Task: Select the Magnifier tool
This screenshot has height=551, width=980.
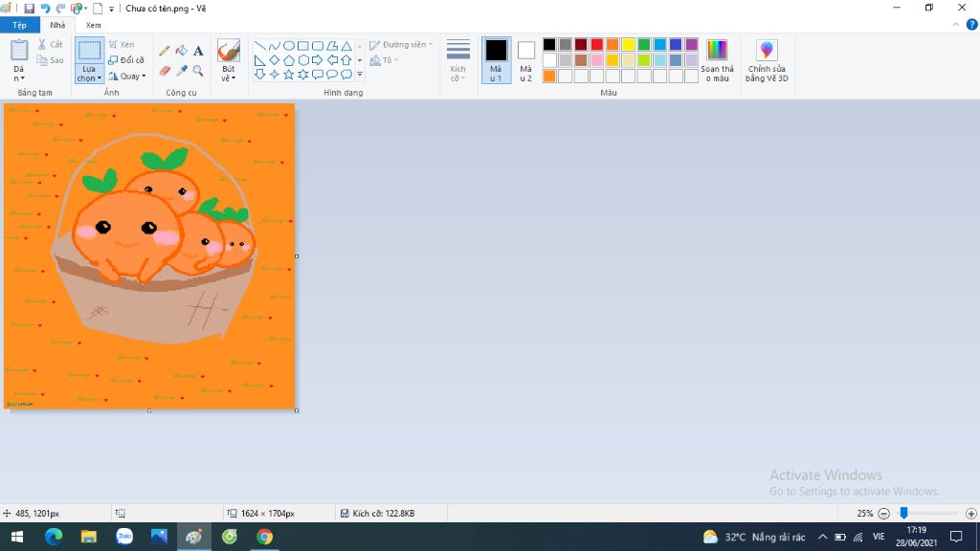Action: (x=198, y=71)
